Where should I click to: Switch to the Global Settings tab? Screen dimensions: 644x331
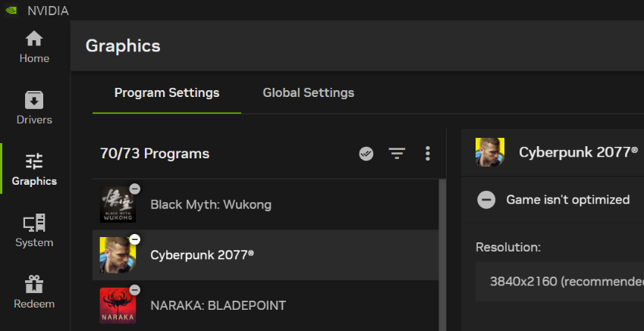pos(308,93)
